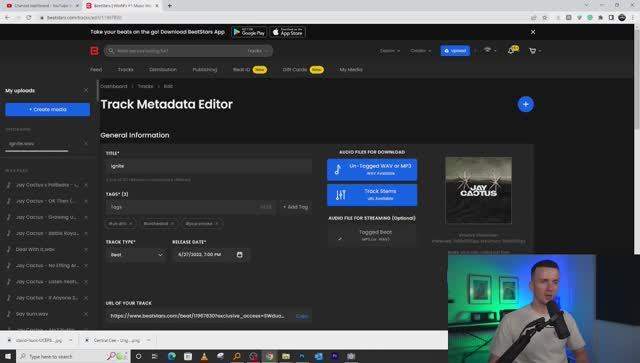Click the Google Play badge

point(249,32)
